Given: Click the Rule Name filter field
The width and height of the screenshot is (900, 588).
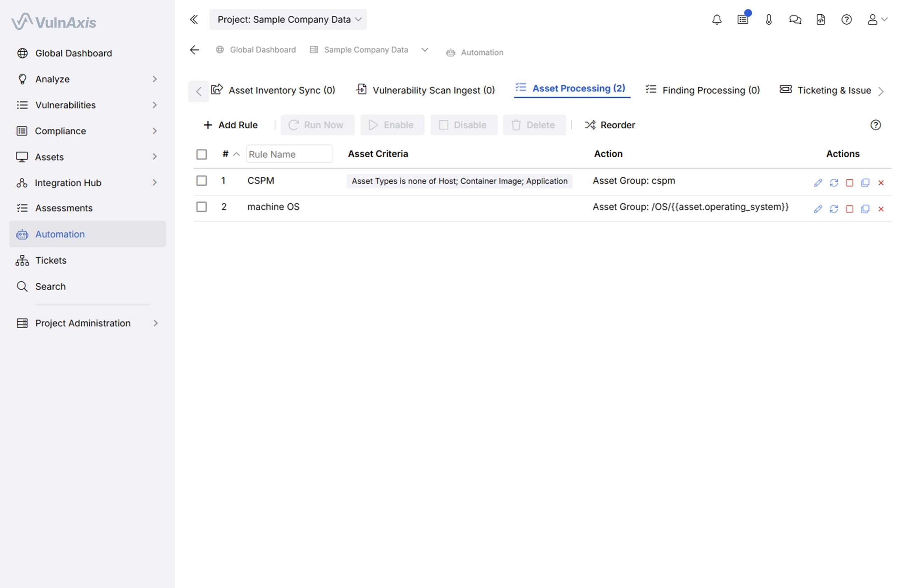Looking at the screenshot, I should pos(289,154).
